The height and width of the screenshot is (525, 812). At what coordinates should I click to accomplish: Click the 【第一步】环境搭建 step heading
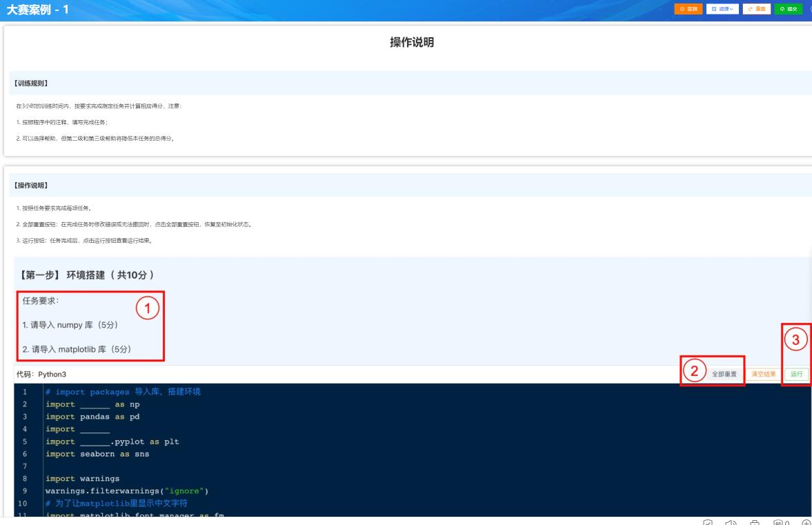(x=86, y=275)
